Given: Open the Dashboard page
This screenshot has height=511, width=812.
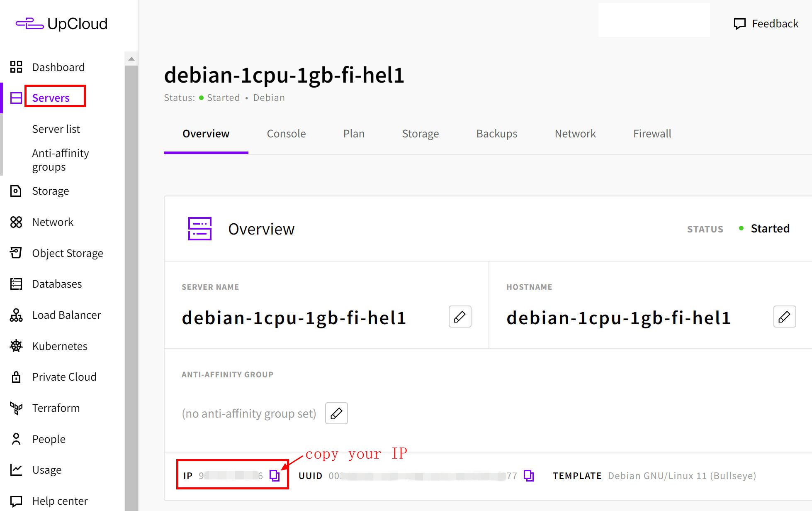Looking at the screenshot, I should [58, 67].
